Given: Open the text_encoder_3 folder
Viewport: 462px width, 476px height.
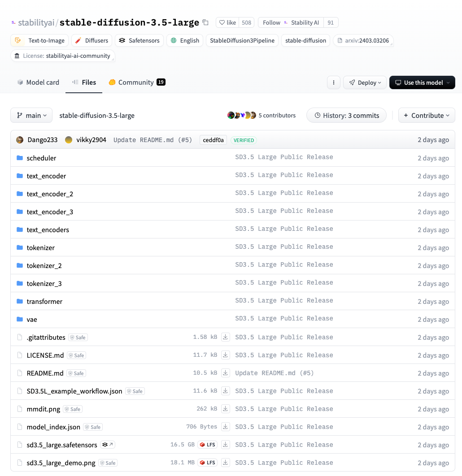Looking at the screenshot, I should 50,212.
